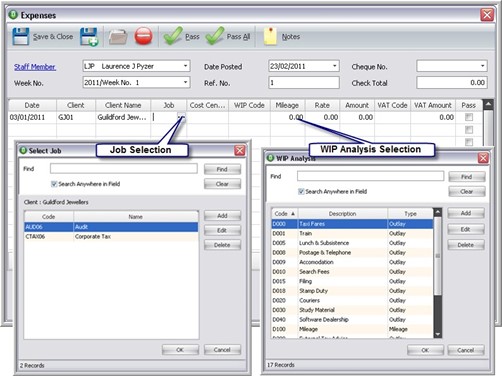This screenshot has width=502, height=376.
Task: Click Clear button in WIP Analysis dialog
Action: click(466, 192)
